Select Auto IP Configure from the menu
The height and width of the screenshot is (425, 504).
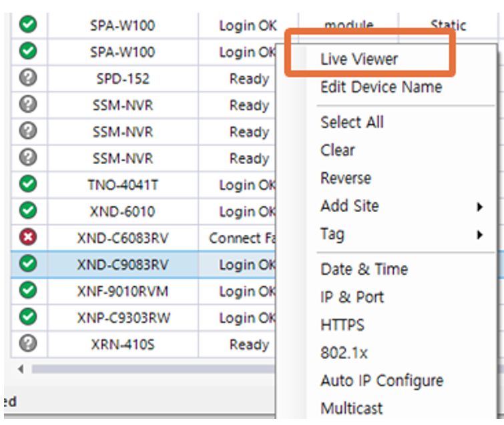coord(381,381)
